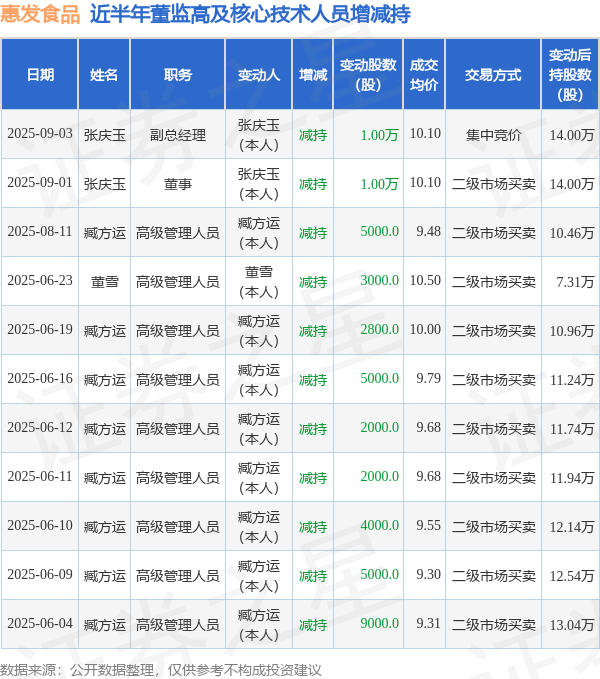Click 臧方运 name in the 2025-08-11 row
Viewport: 600px width, 679px height.
click(104, 233)
